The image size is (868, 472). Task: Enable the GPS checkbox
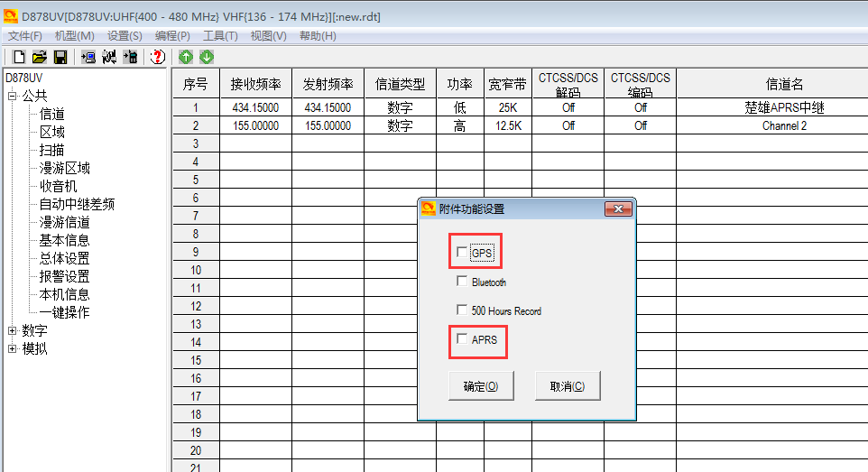(462, 253)
